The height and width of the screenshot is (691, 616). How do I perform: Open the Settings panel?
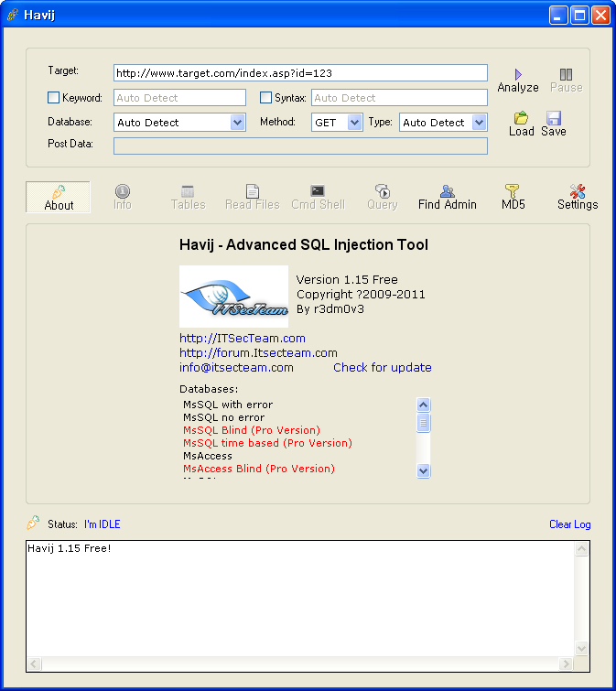(578, 198)
